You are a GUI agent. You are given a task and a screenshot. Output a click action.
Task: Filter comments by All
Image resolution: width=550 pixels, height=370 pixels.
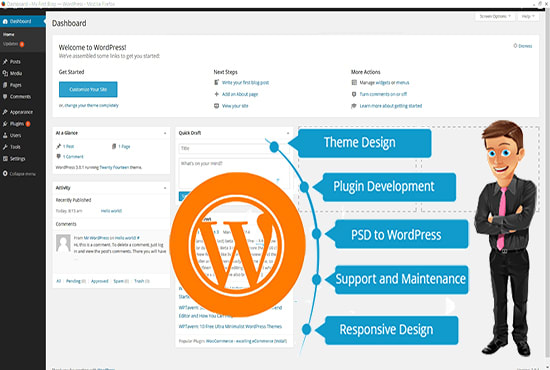[x=59, y=281]
